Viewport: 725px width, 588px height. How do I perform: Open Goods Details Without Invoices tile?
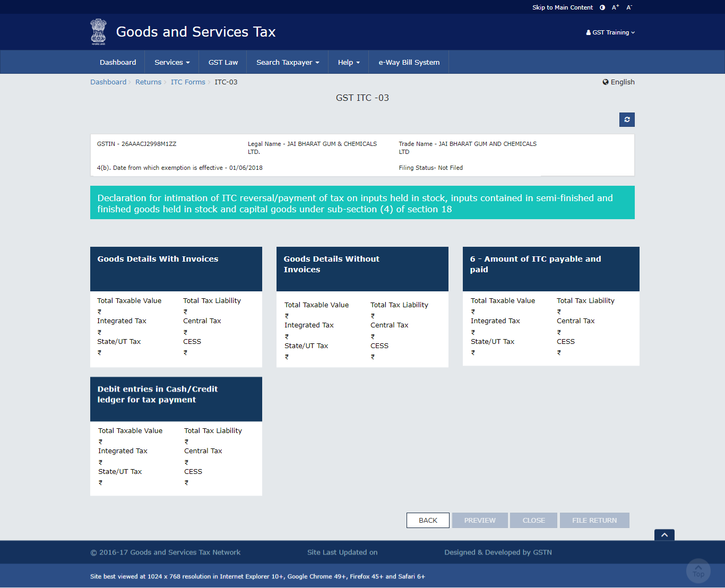coord(362,307)
